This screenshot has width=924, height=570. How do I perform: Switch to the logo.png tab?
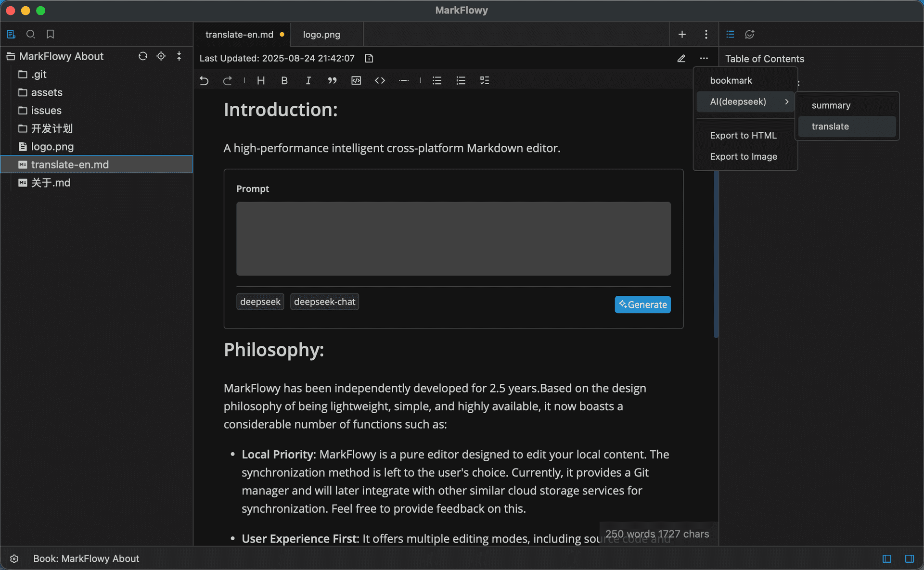(321, 35)
